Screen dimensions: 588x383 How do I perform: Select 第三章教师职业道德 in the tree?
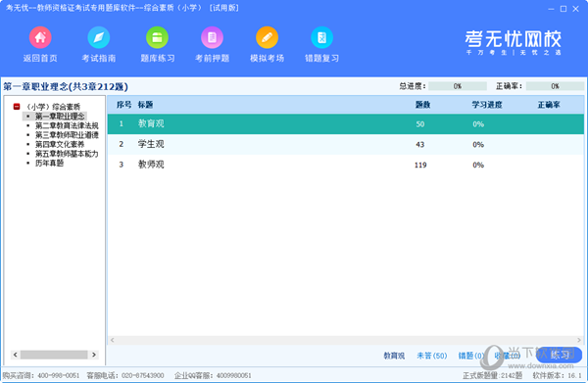click(67, 135)
